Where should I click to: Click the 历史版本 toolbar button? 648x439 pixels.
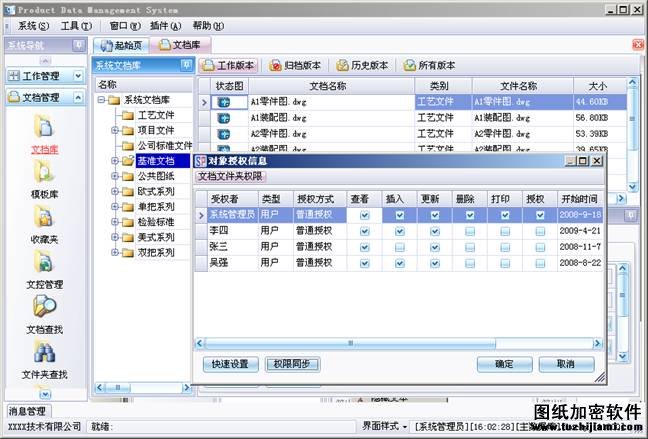(x=362, y=65)
